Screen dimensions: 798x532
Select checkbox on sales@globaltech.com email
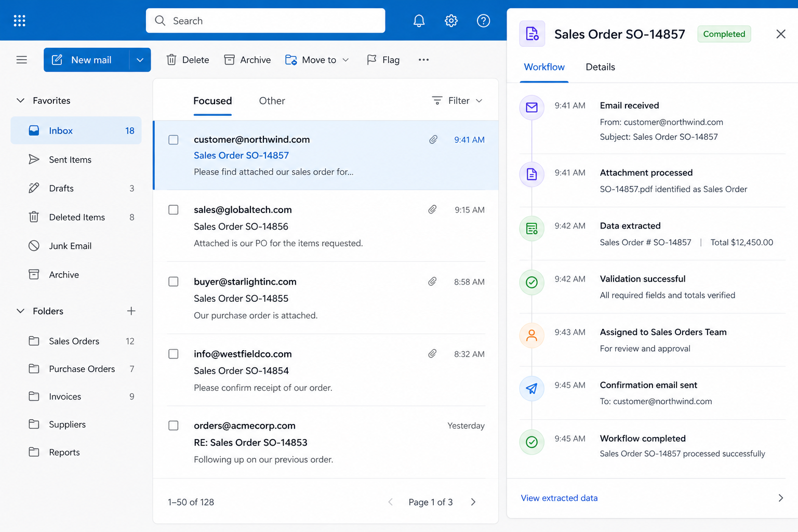click(x=173, y=210)
